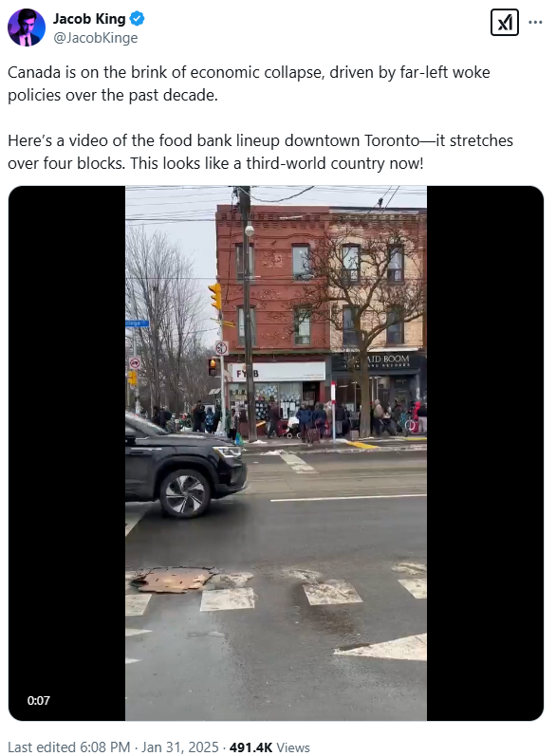
Task: Open the Grok explain-this-post icon
Action: click(x=505, y=22)
